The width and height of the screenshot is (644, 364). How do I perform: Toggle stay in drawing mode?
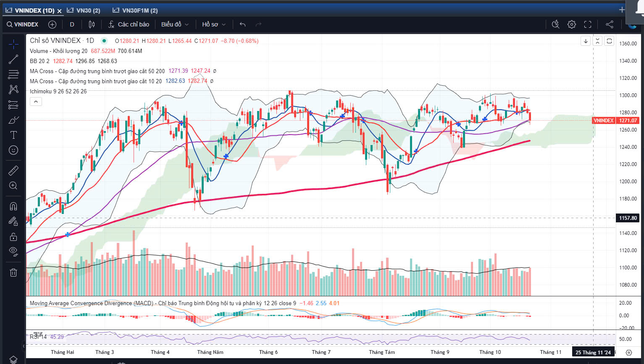pyautogui.click(x=13, y=221)
